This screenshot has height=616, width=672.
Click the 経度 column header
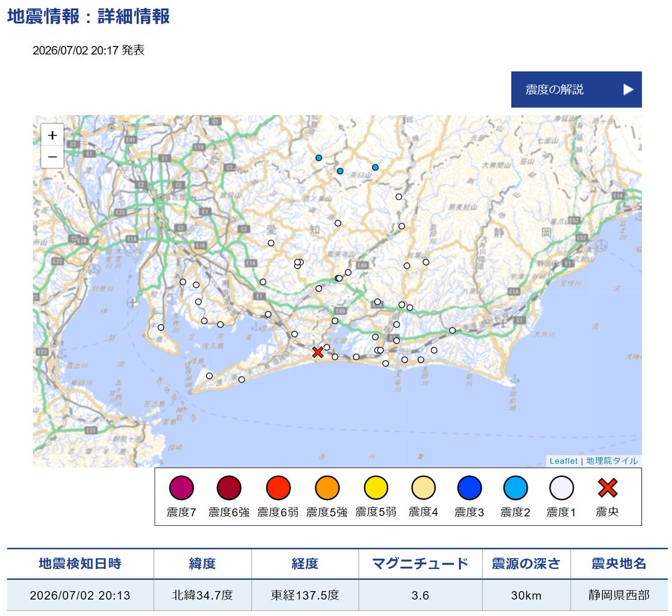point(305,563)
